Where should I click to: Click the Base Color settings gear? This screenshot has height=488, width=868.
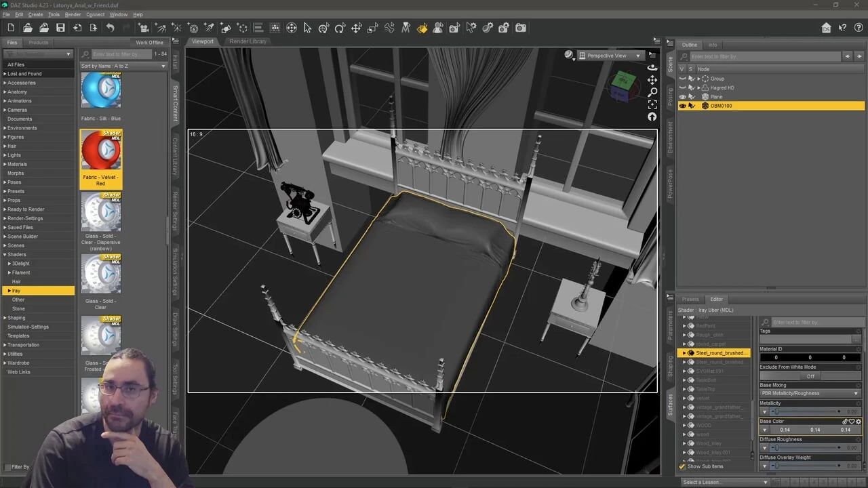tap(858, 422)
